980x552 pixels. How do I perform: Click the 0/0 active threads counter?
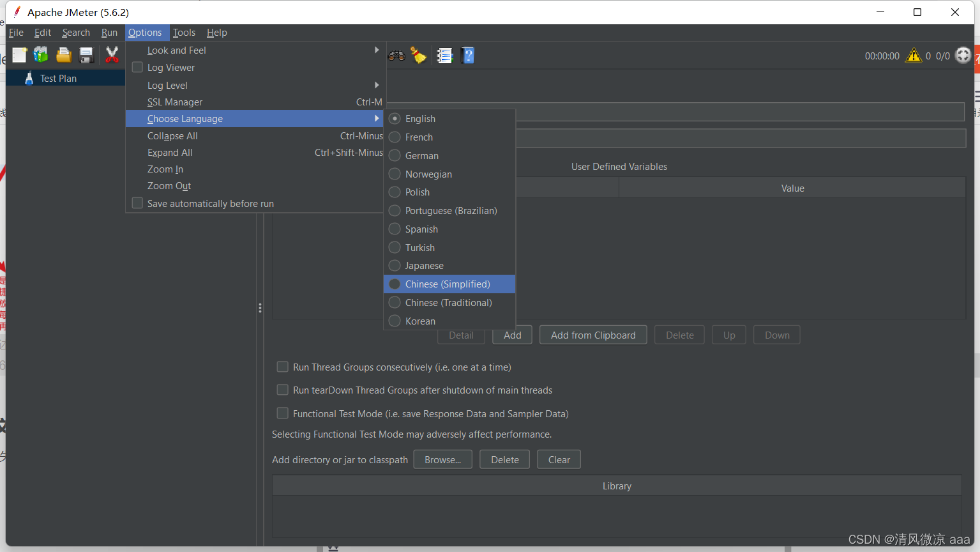tap(942, 56)
